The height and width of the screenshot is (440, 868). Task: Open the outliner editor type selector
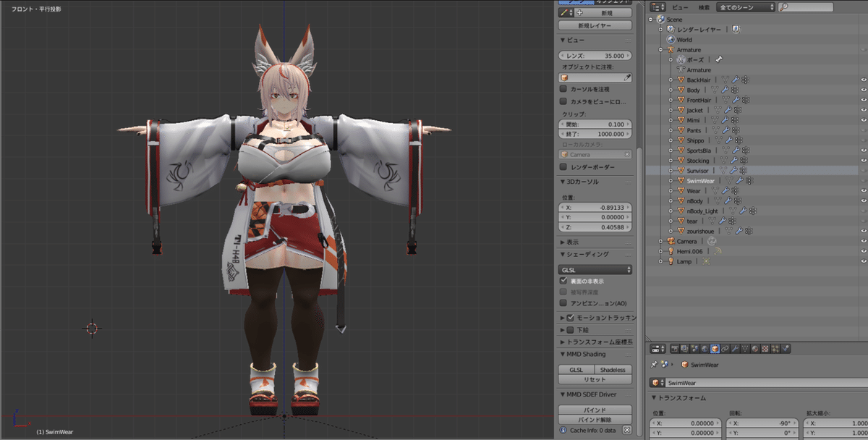(x=658, y=7)
